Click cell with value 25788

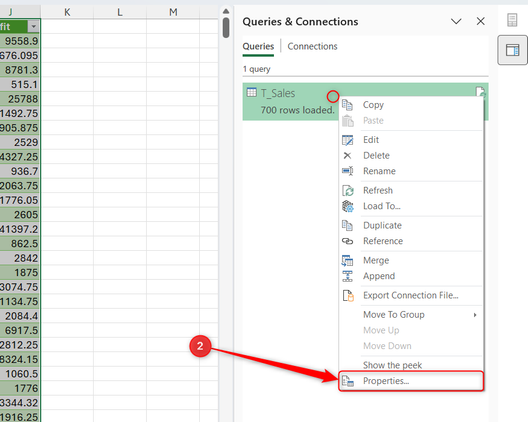tap(20, 99)
